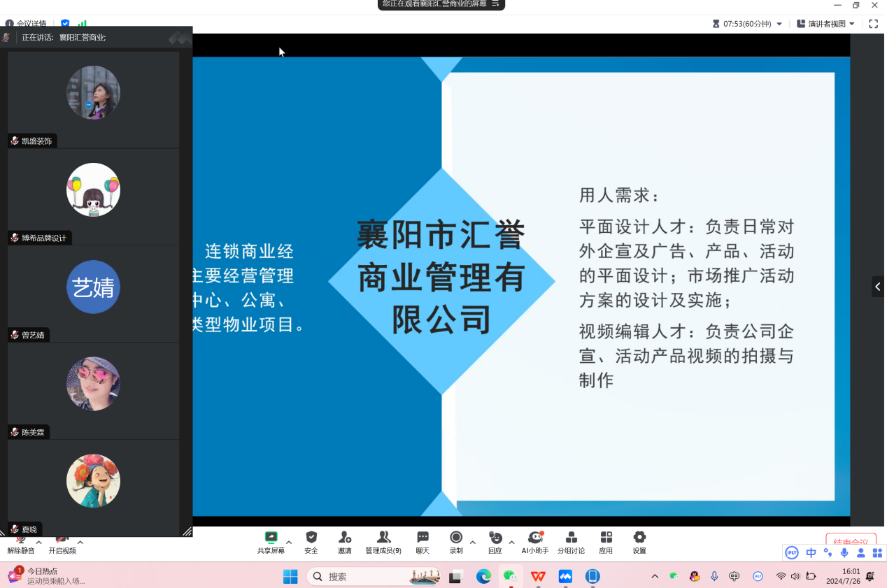887x588 pixels.
Task: Click the 结束会议 end meeting button
Action: pyautogui.click(x=851, y=542)
